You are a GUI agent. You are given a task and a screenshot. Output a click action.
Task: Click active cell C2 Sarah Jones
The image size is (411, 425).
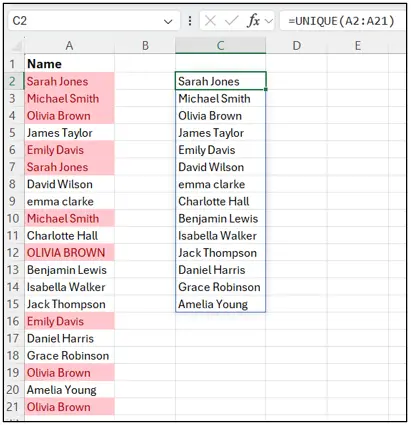(x=220, y=81)
